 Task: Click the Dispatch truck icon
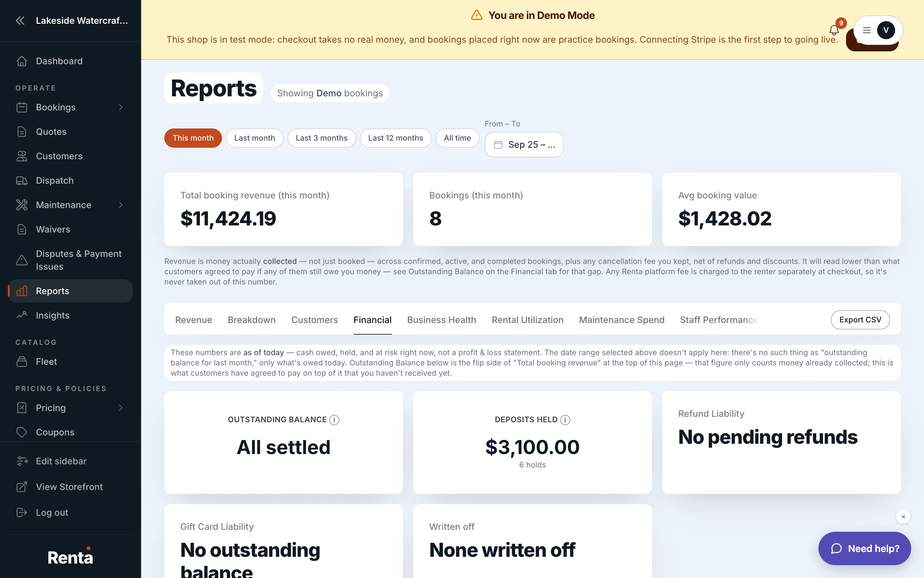pos(22,180)
